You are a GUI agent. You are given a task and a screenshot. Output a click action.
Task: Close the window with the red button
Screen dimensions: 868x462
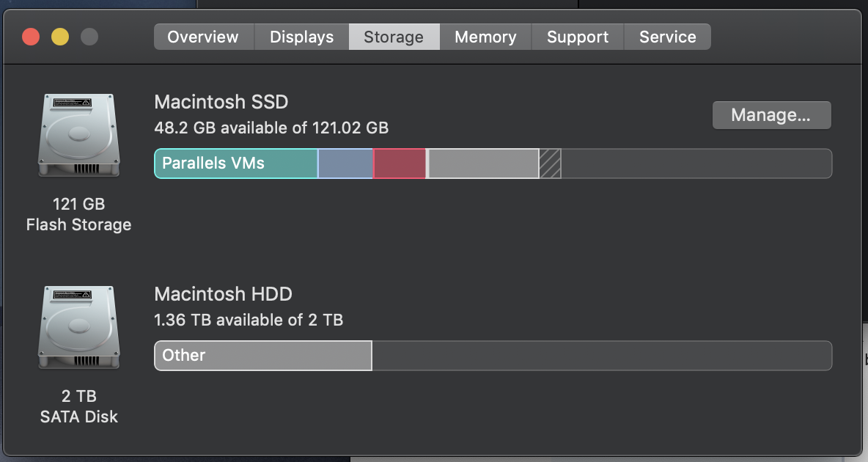(31, 37)
